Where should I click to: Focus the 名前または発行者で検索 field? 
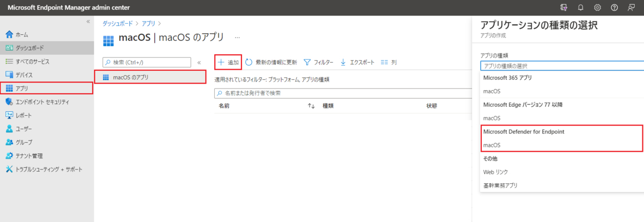pyautogui.click(x=342, y=93)
